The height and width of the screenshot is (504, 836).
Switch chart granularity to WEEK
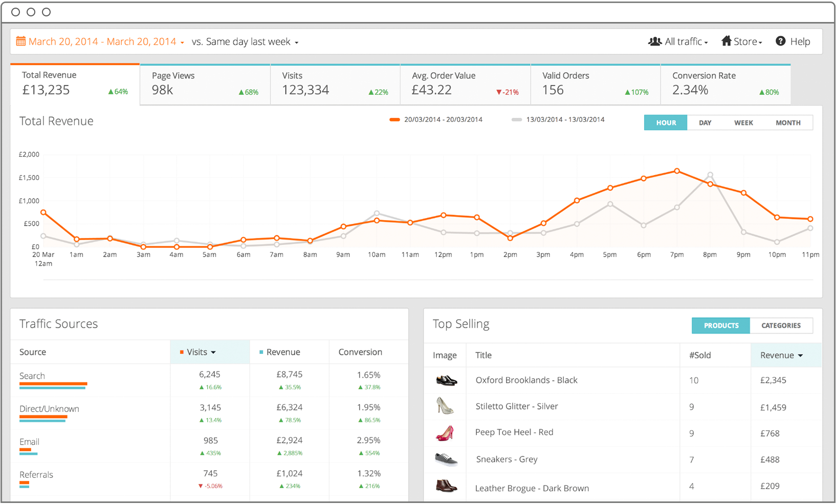tap(743, 123)
